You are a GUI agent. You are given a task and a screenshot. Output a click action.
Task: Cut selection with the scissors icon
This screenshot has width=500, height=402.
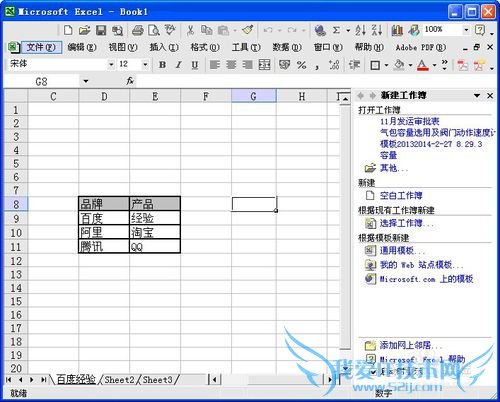click(190, 30)
